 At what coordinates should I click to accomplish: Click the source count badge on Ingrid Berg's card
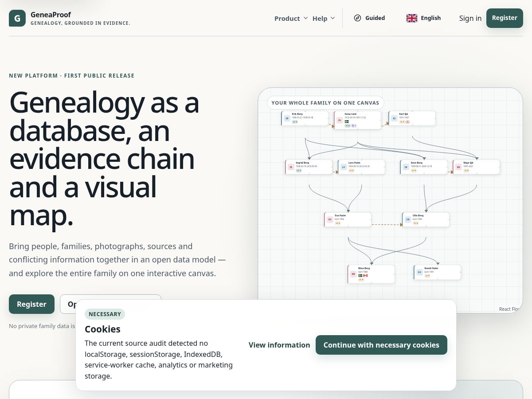[299, 170]
